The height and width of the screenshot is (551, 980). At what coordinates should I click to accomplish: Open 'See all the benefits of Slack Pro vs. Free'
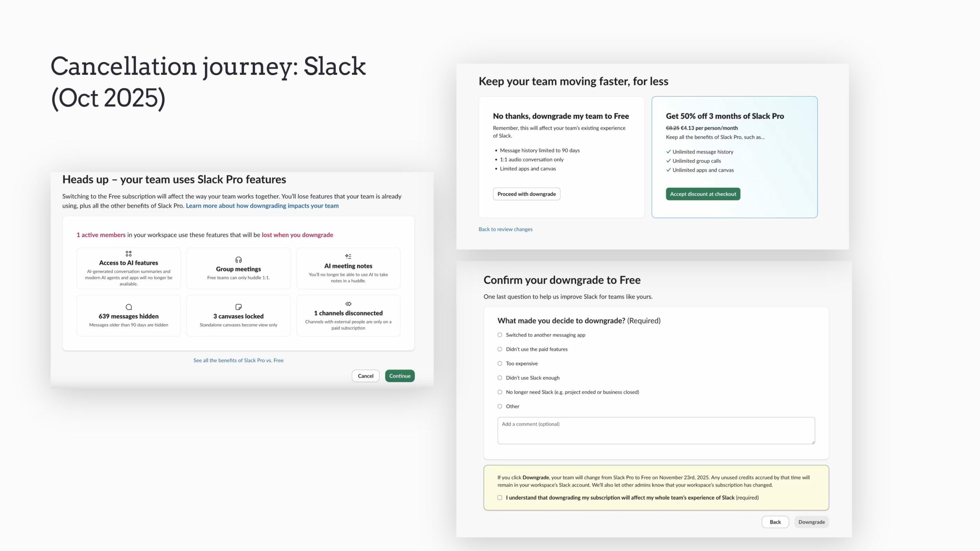coord(238,360)
